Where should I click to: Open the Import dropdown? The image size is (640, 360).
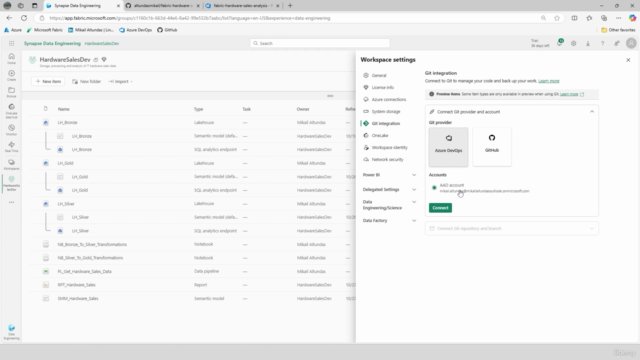click(121, 82)
